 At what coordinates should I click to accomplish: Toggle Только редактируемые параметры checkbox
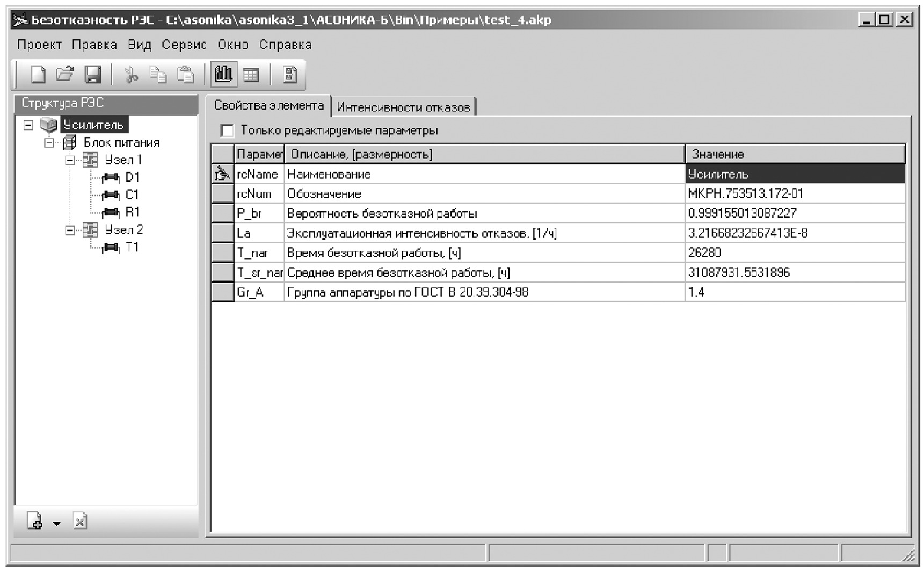tap(228, 131)
